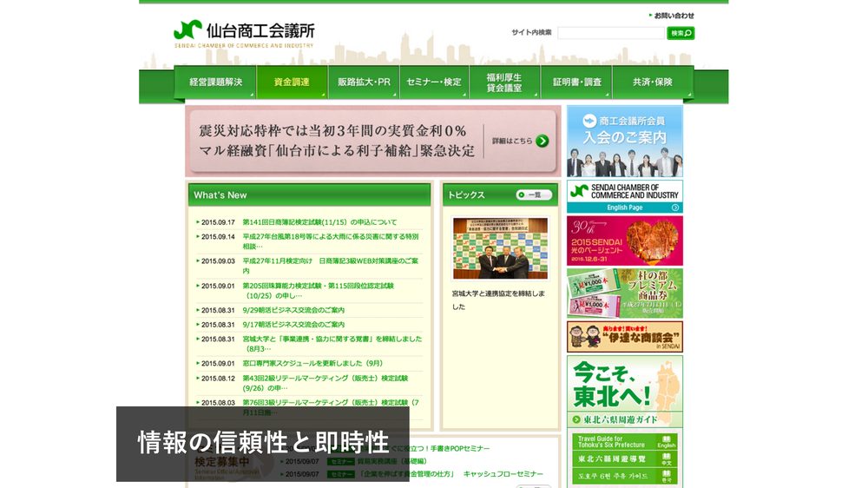The height and width of the screenshot is (488, 868).
Task: Open the トピックス handshake photo
Action: [501, 248]
